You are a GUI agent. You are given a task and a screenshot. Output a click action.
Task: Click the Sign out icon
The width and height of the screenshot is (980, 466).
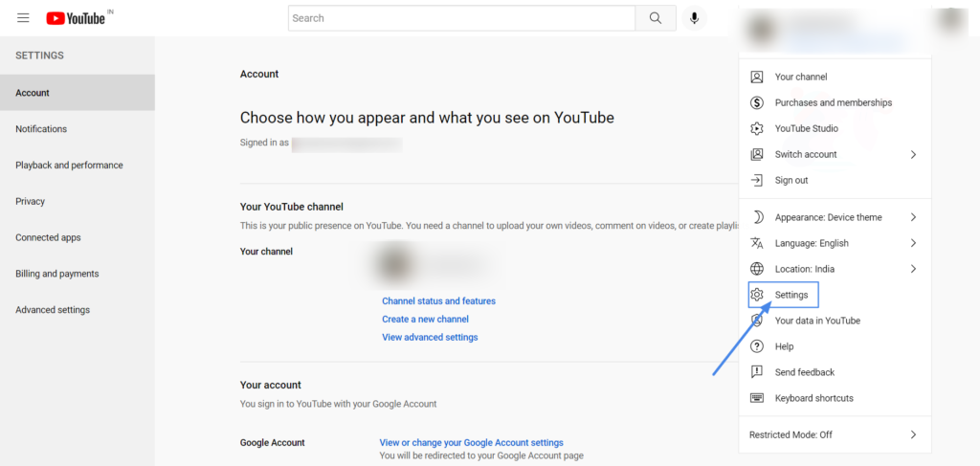click(x=757, y=180)
